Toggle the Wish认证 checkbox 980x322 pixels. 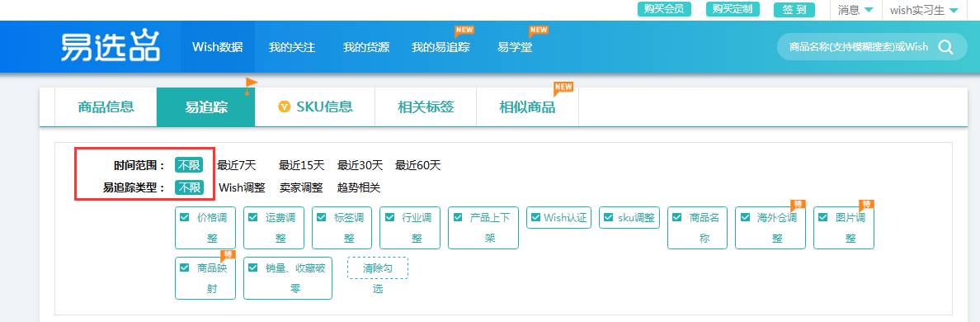pos(535,218)
